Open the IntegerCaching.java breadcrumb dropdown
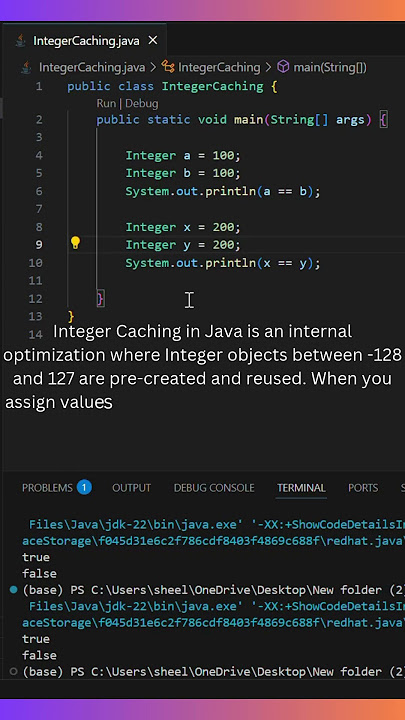 [x=92, y=68]
